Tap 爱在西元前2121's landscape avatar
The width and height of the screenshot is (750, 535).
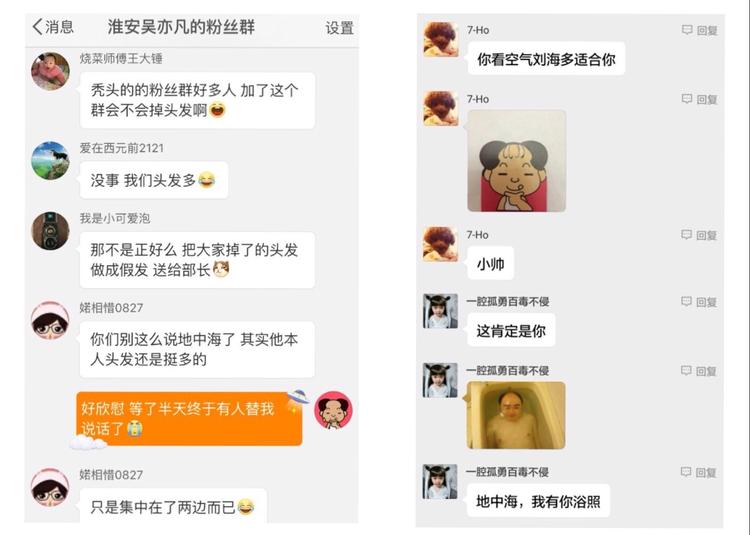pyautogui.click(x=50, y=161)
